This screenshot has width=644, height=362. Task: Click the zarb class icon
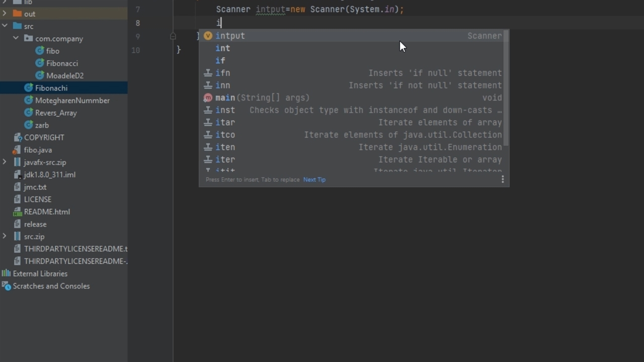(x=29, y=125)
